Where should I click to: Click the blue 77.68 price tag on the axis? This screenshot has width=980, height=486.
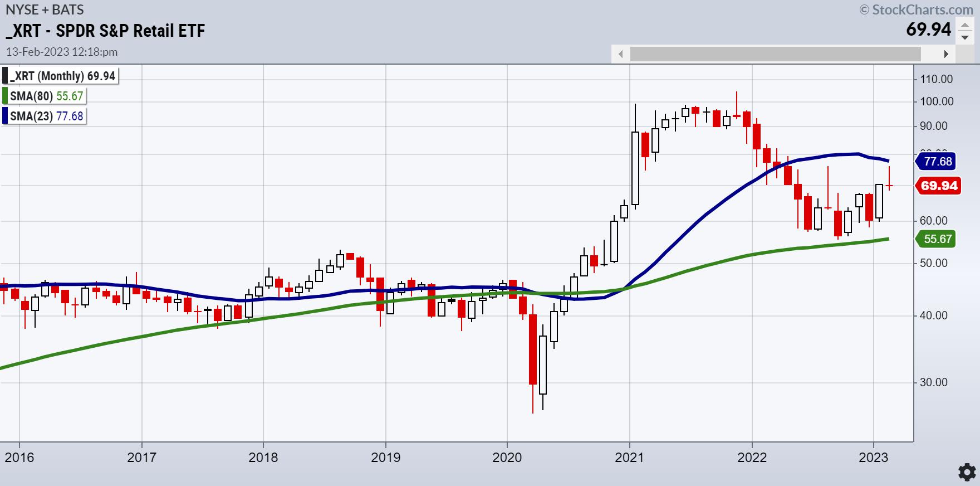coord(937,162)
